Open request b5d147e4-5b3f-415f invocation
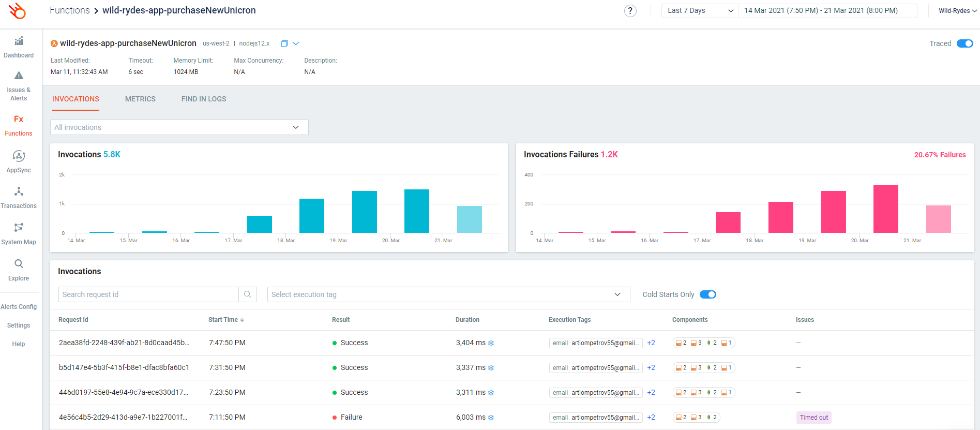 coord(124,368)
